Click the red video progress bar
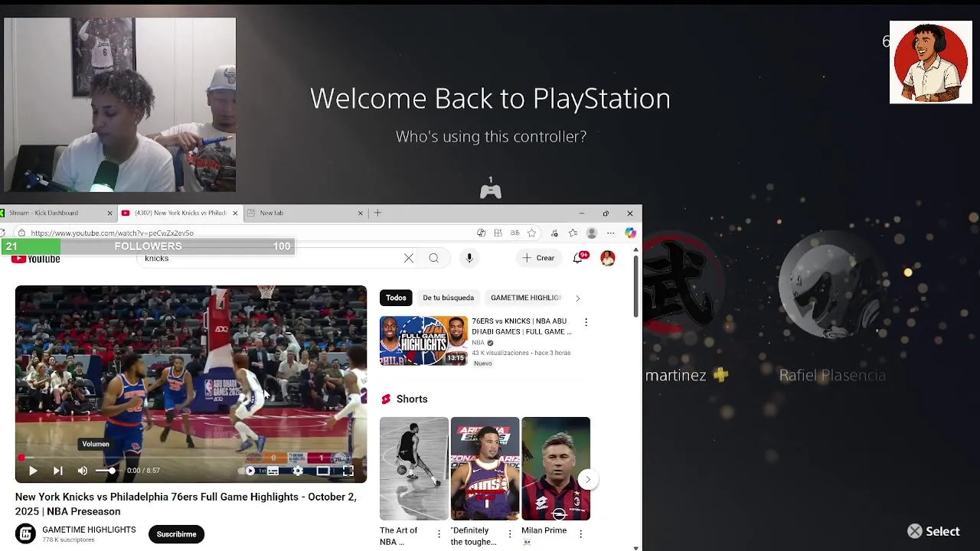Screen dimensions: 980x551 pos(191,458)
